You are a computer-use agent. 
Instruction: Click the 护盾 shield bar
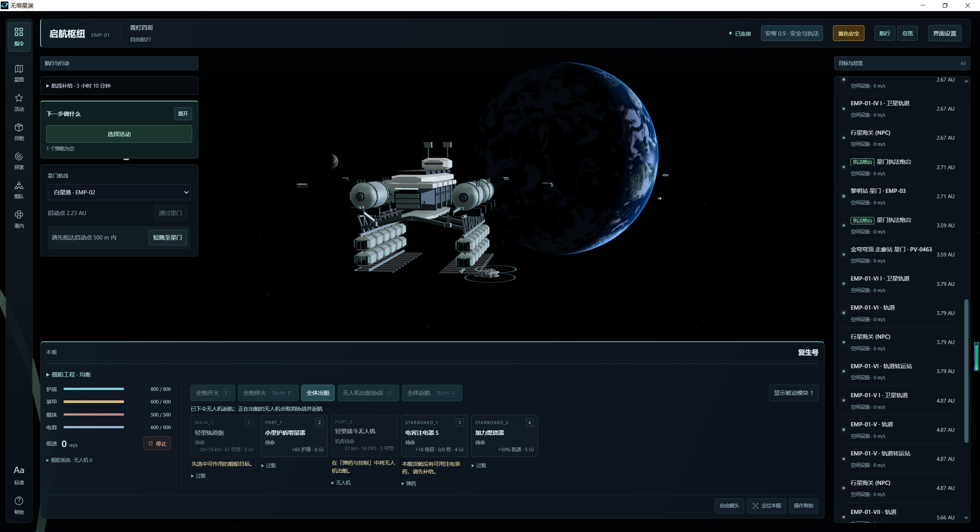(x=94, y=389)
